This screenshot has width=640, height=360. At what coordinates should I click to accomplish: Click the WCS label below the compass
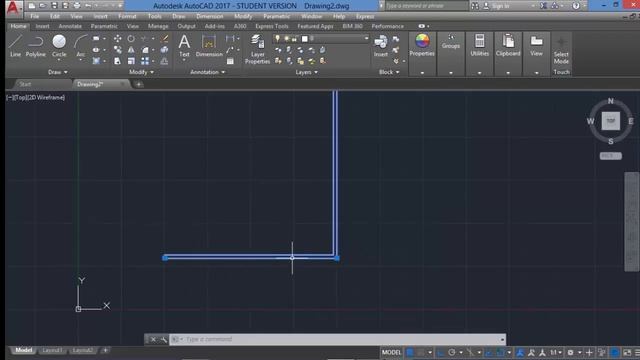tap(611, 156)
